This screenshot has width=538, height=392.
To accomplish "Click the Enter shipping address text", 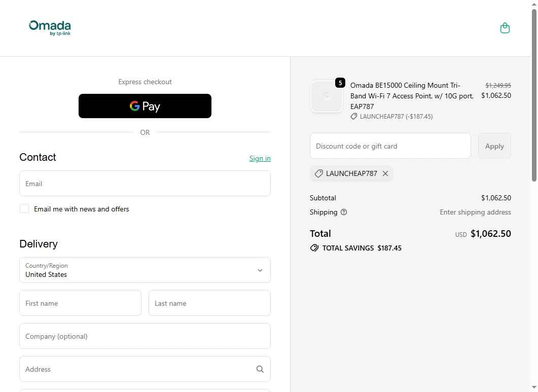I will point(475,212).
